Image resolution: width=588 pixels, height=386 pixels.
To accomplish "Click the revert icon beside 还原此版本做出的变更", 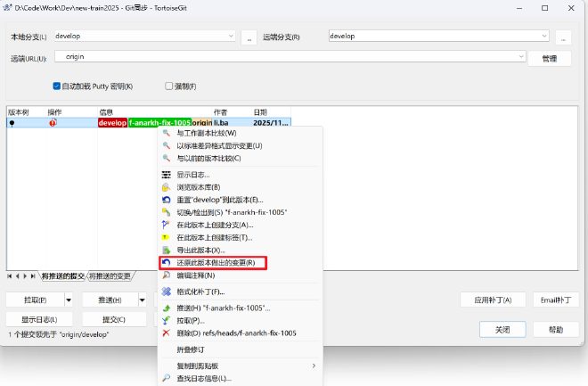I will coord(166,263).
